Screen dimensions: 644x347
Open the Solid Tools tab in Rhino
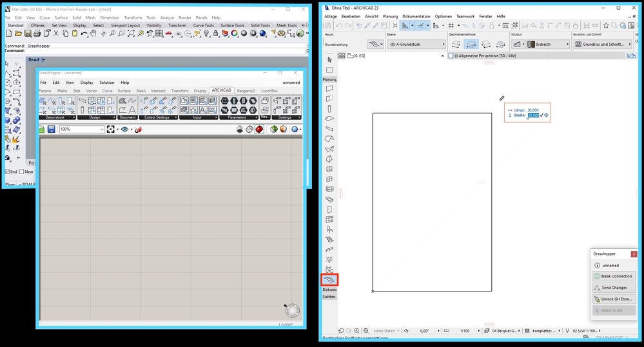click(x=260, y=26)
